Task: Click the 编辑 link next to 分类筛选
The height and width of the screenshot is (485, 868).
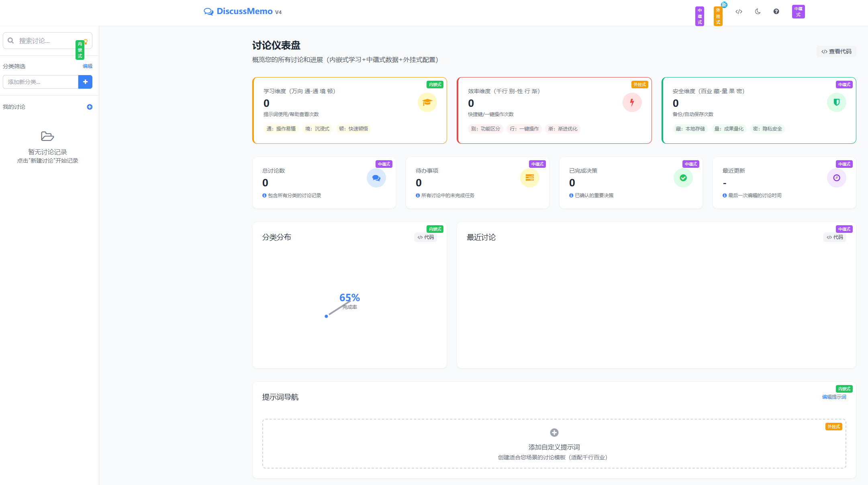Action: point(88,66)
